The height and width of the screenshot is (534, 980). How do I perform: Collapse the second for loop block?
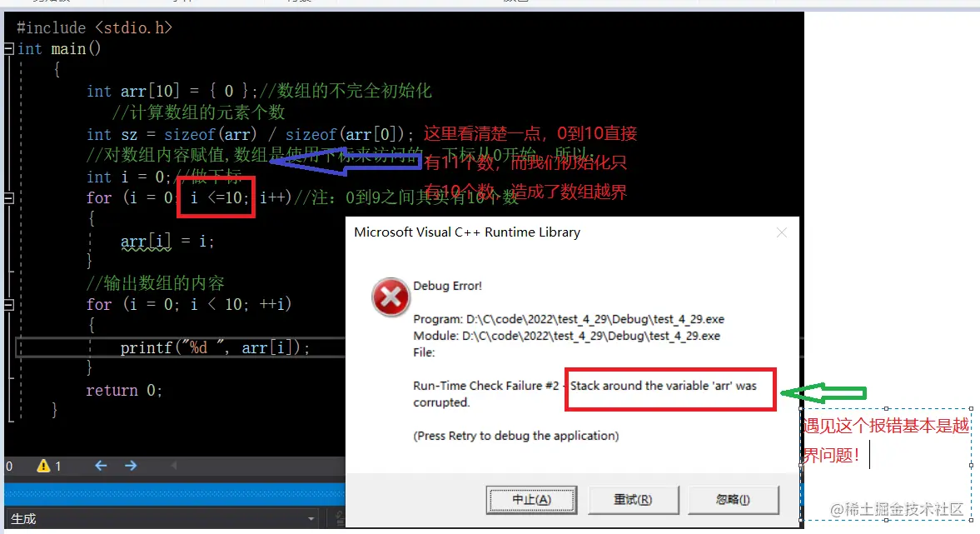tap(9, 305)
